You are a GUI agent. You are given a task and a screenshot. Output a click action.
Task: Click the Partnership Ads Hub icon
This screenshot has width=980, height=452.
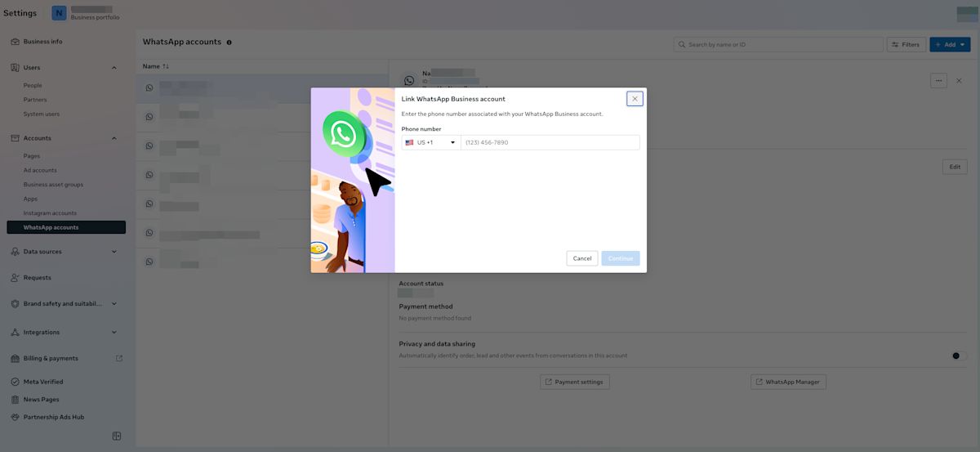coord(16,417)
